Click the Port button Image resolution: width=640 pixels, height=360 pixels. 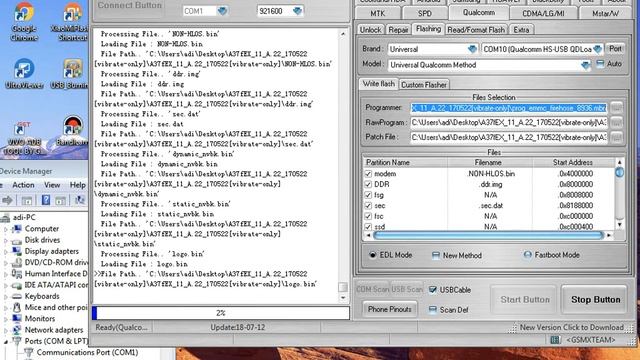coord(615,49)
